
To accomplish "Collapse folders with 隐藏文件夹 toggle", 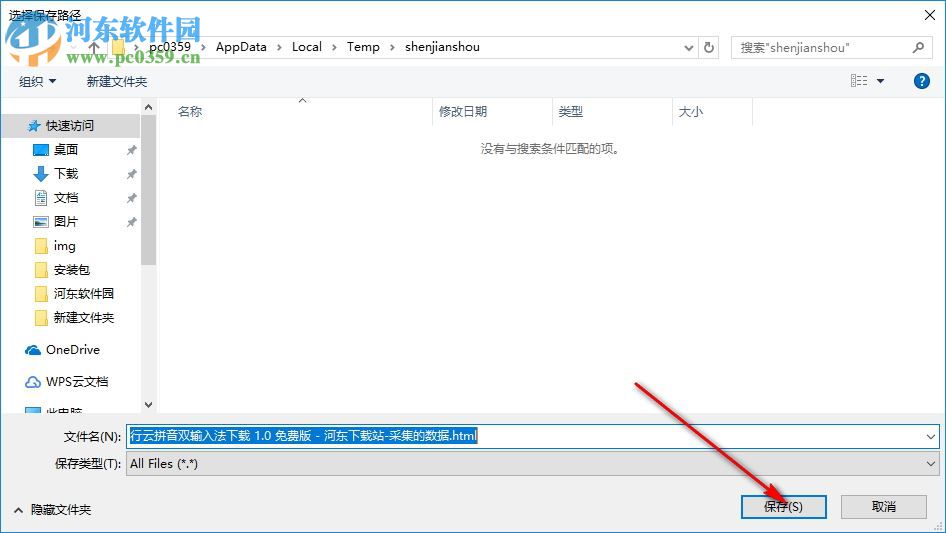I will pyautogui.click(x=53, y=510).
